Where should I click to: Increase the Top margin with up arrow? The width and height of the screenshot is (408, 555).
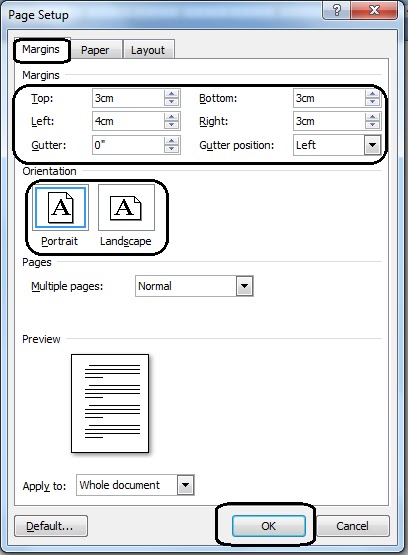[172, 94]
